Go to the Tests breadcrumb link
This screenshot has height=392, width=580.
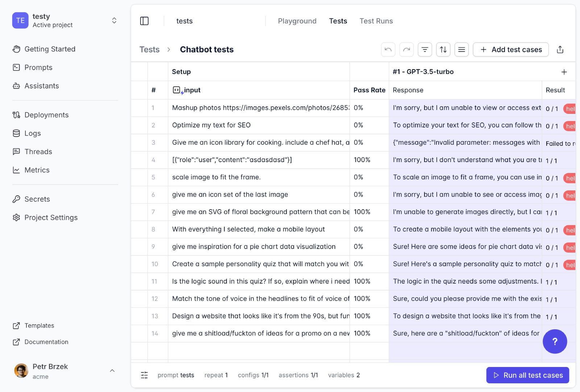tap(149, 50)
